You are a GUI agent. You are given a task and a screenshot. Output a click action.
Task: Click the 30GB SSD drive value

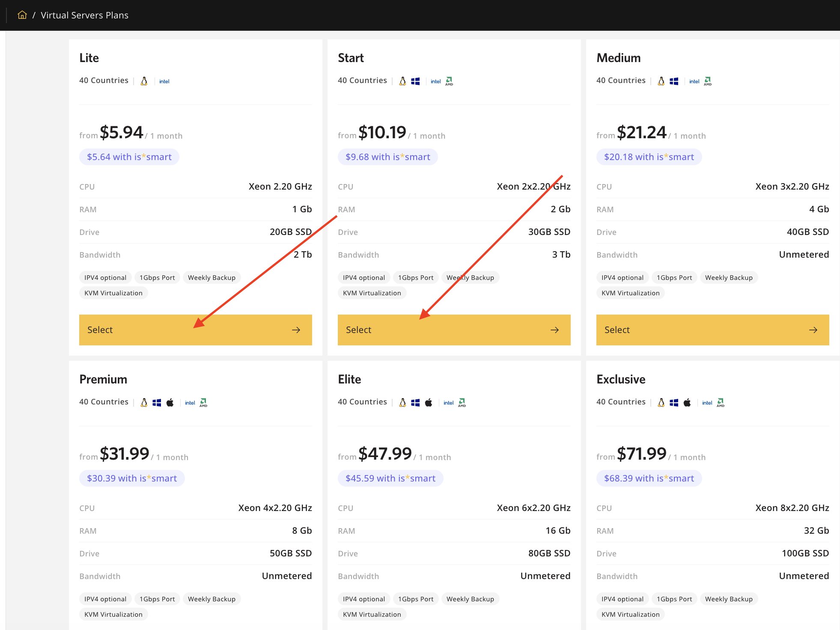pos(549,232)
